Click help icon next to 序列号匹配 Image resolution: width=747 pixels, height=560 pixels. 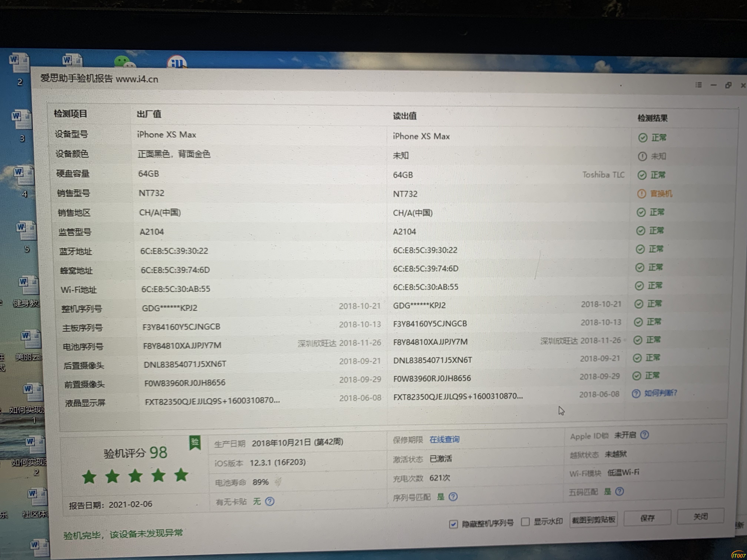(453, 496)
